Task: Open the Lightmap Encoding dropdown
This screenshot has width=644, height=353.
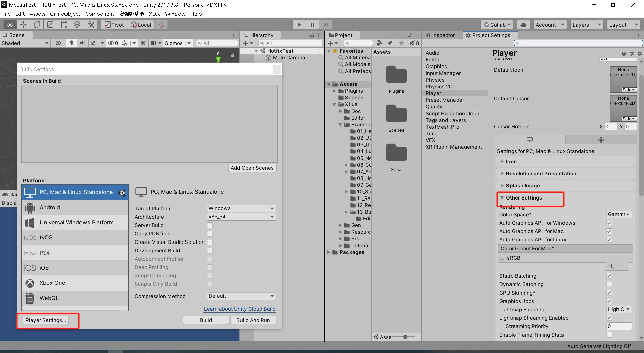Action: [x=619, y=309]
